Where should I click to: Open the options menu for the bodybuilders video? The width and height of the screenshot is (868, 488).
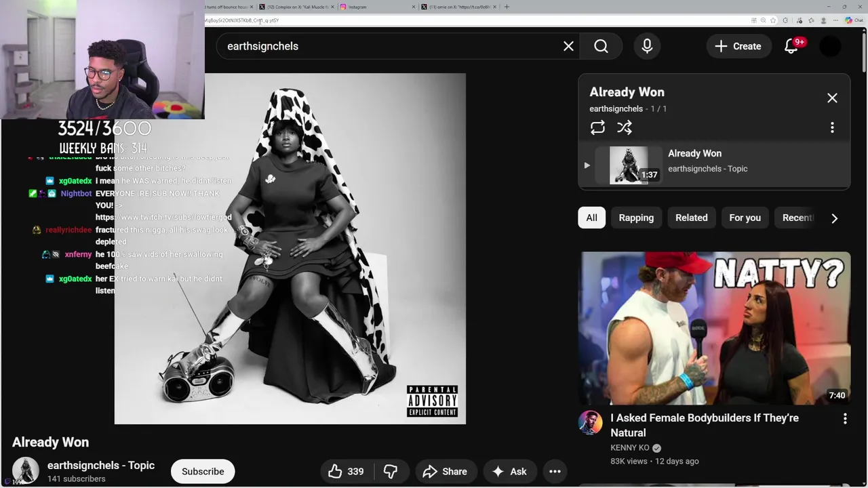click(845, 419)
